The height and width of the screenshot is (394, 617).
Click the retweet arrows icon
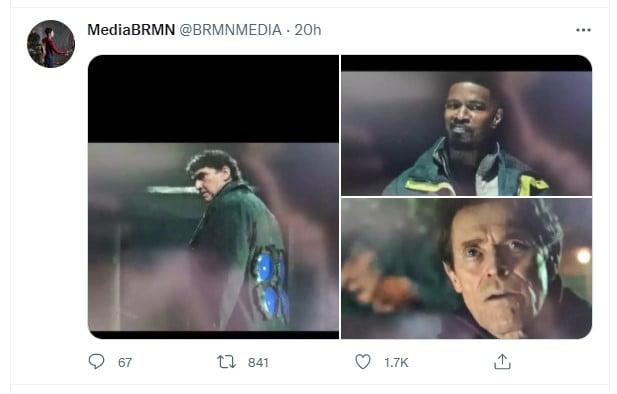[227, 361]
